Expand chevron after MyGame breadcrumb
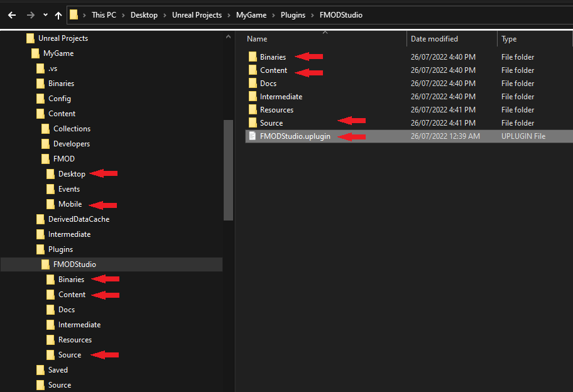Image resolution: width=573 pixels, height=392 pixels. click(x=273, y=15)
